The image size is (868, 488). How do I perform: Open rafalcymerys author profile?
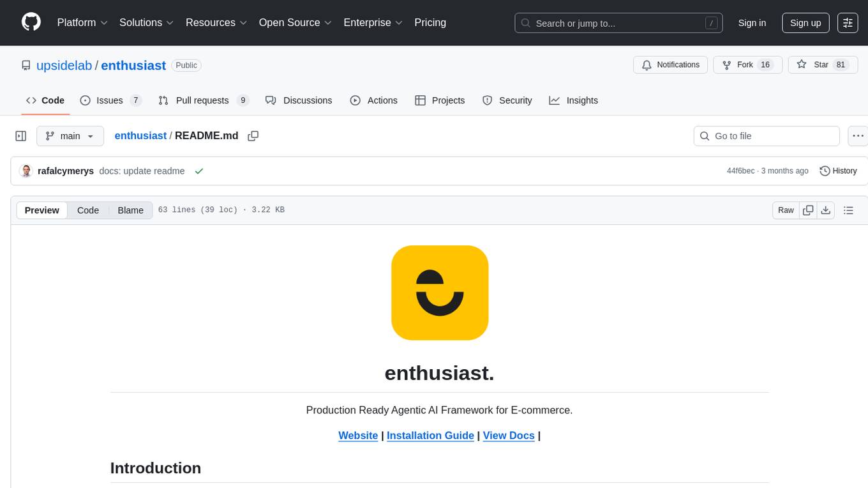point(66,171)
